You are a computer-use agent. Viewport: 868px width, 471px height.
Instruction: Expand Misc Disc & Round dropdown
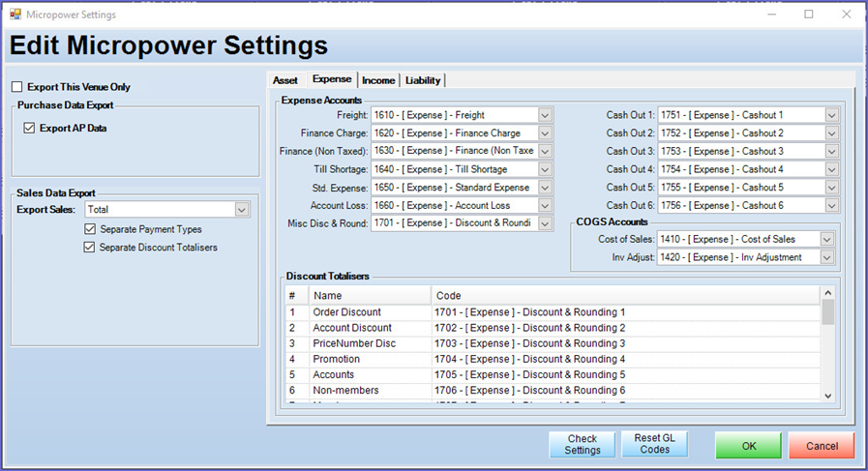click(x=545, y=223)
